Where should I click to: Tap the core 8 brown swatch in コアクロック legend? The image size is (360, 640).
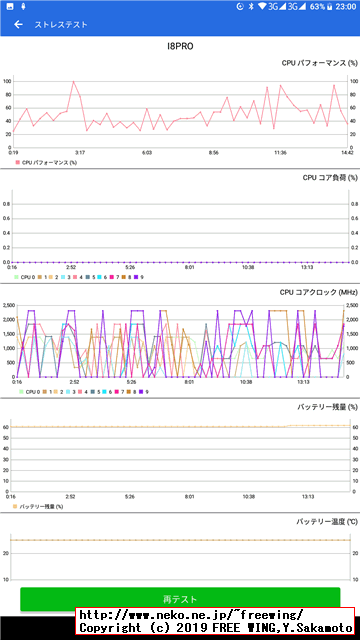click(x=129, y=391)
